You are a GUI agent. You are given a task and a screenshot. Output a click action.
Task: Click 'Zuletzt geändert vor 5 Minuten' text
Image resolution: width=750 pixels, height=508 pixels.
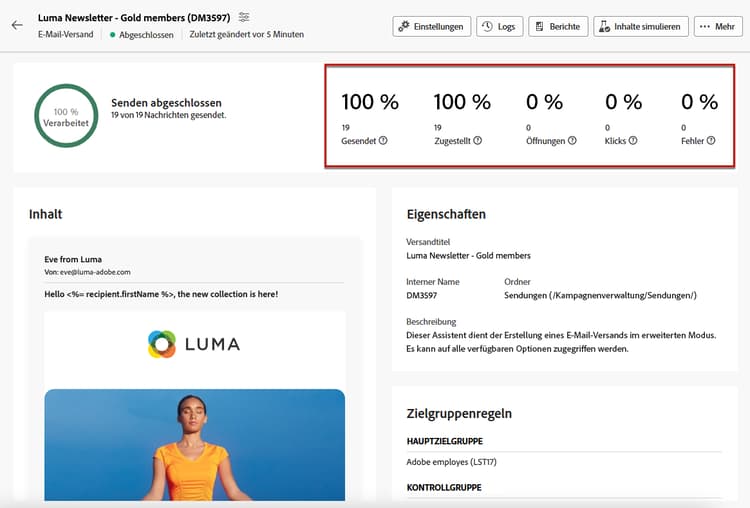(247, 34)
